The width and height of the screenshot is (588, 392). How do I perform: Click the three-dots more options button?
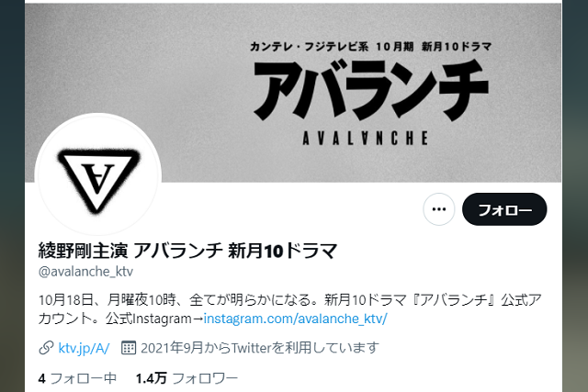[x=439, y=209]
